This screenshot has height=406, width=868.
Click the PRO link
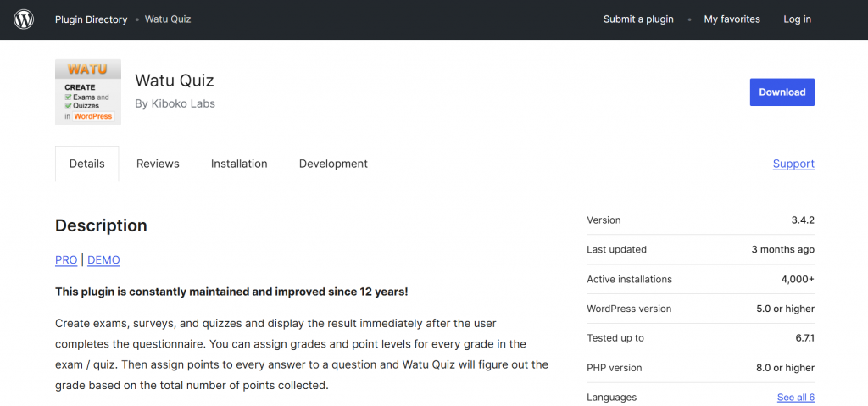tap(66, 259)
